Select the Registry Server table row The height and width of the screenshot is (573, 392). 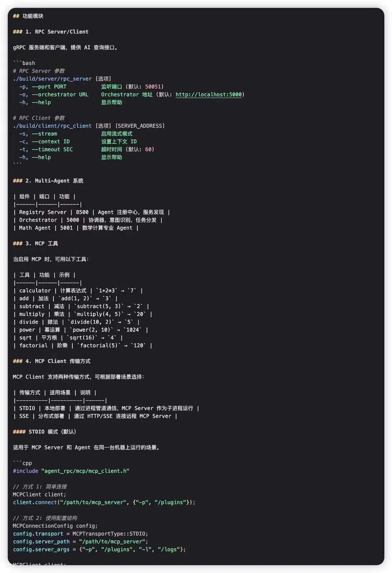click(91, 212)
